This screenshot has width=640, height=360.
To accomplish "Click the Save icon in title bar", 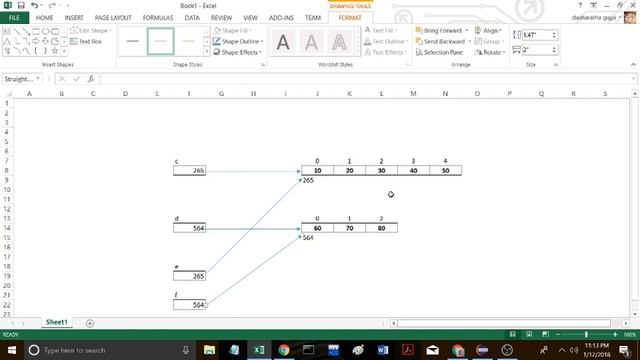I will (21, 6).
